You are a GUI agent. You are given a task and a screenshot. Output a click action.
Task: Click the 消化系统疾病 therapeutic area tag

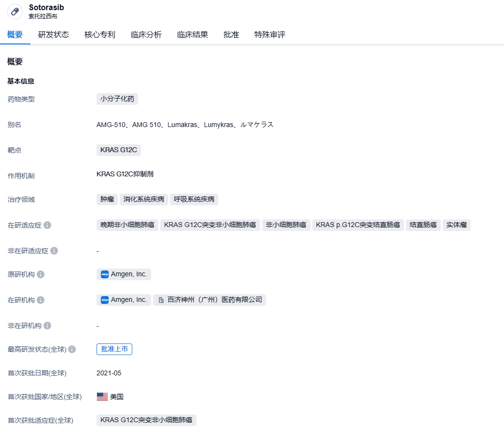click(x=144, y=200)
